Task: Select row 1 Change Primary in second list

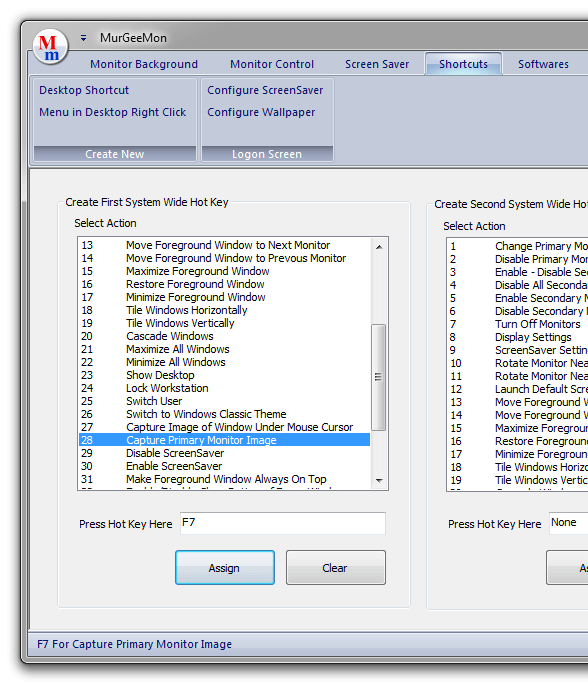Action: (x=518, y=246)
